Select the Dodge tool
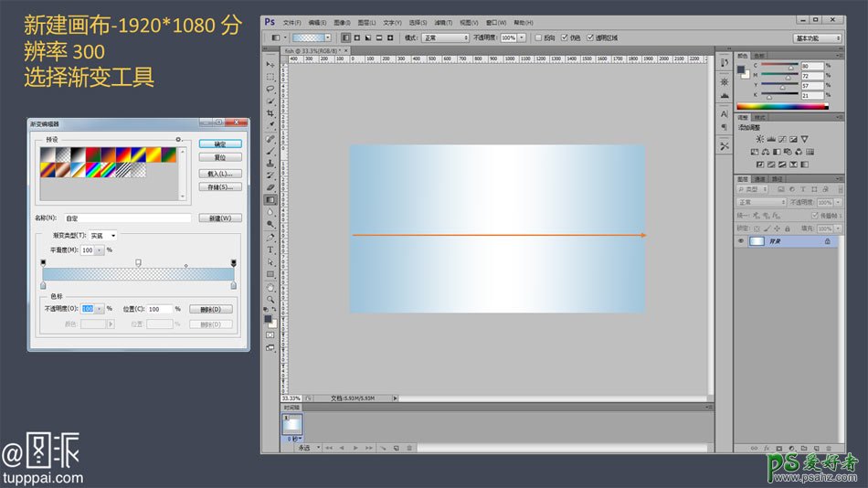The image size is (868, 488). (270, 224)
